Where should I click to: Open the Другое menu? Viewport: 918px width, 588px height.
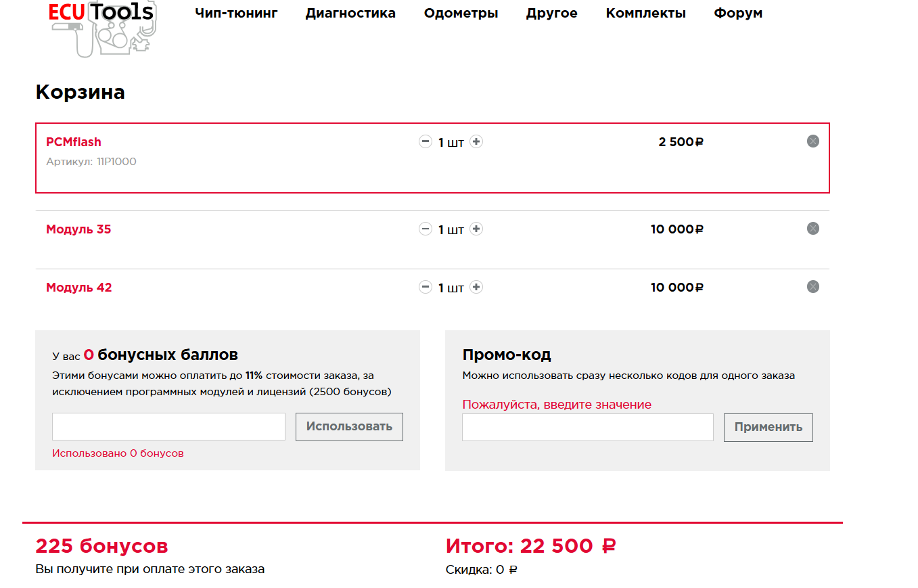click(x=552, y=13)
